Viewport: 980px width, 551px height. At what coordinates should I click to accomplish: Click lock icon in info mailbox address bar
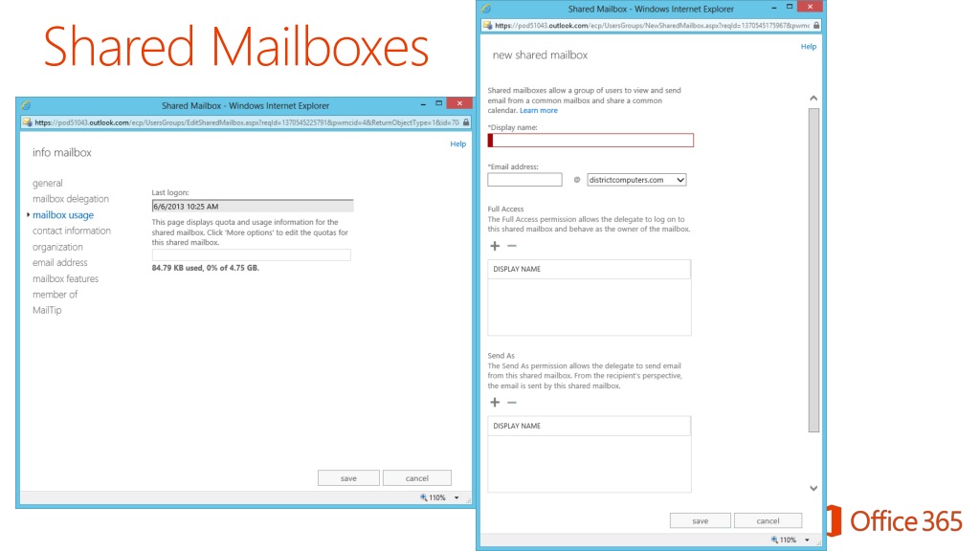click(x=466, y=122)
